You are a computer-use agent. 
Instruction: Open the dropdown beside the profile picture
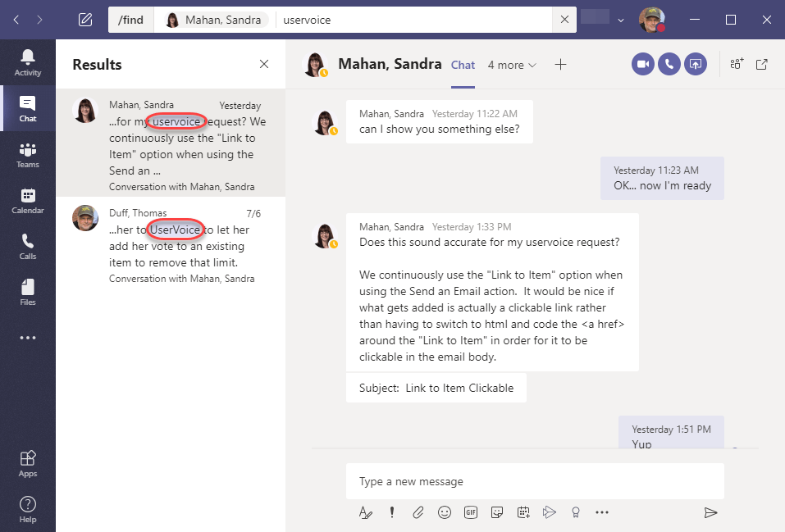point(621,20)
